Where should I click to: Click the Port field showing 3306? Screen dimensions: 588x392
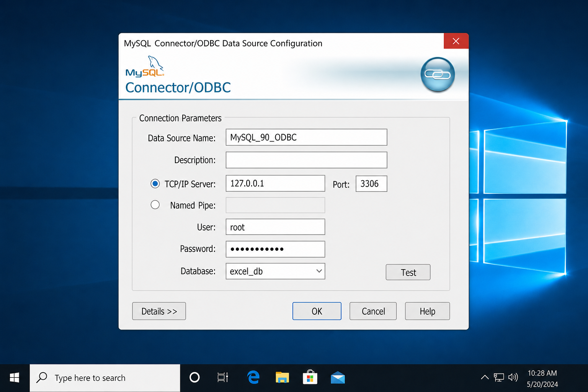click(x=371, y=184)
